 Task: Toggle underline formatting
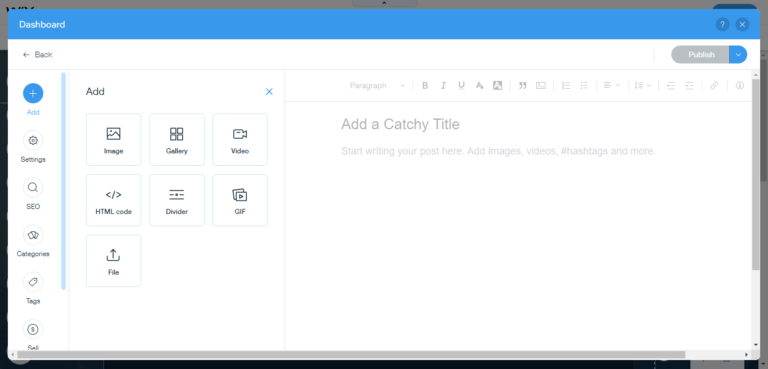point(461,85)
